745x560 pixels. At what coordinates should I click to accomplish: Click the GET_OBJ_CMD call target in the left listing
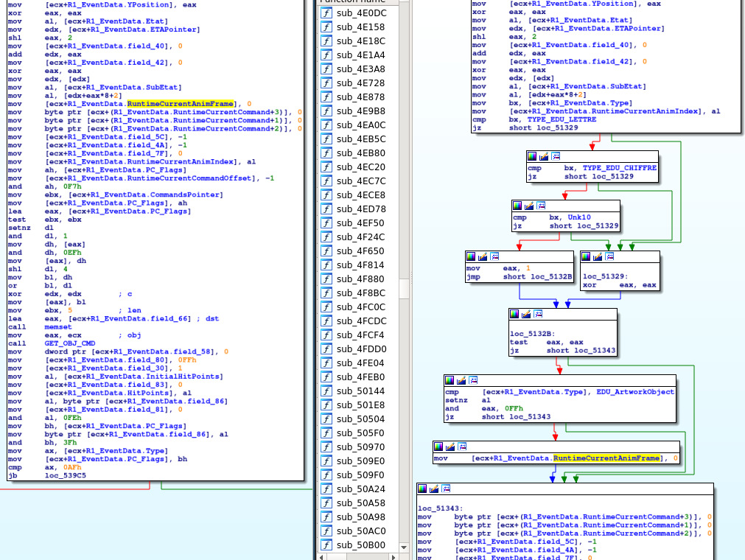pyautogui.click(x=70, y=343)
